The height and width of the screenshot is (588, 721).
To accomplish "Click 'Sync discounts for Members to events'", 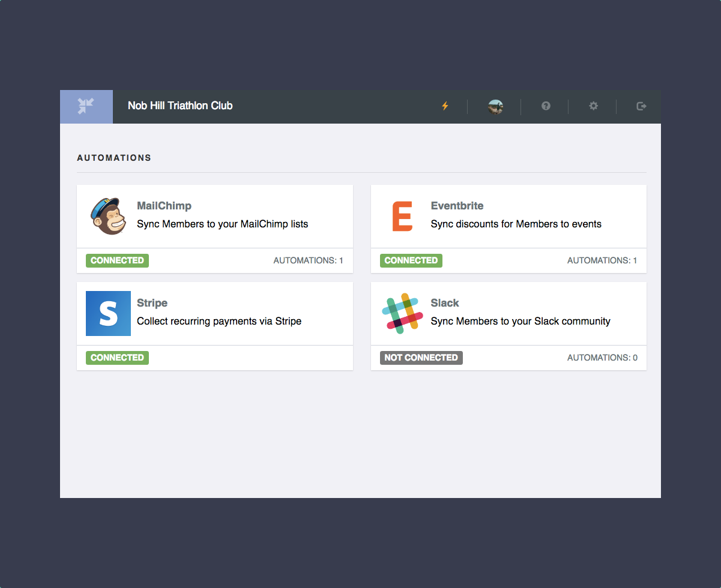I will (516, 224).
